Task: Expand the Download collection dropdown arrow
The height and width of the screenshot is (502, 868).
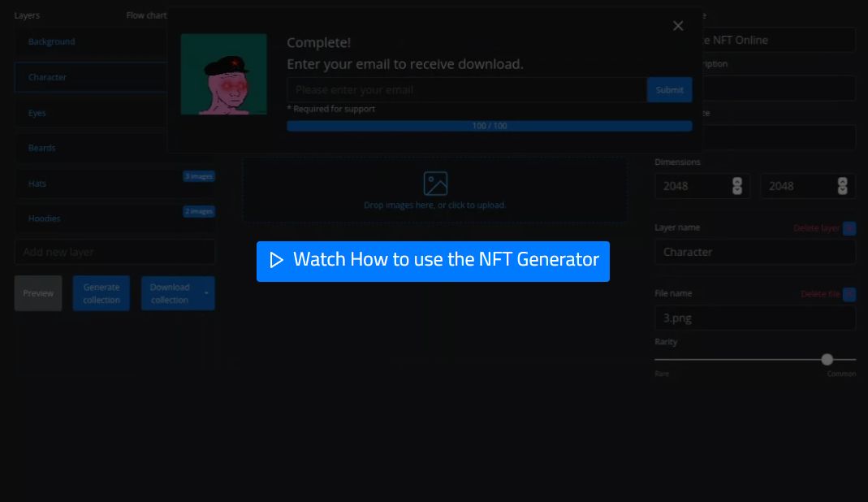Action: pos(206,292)
